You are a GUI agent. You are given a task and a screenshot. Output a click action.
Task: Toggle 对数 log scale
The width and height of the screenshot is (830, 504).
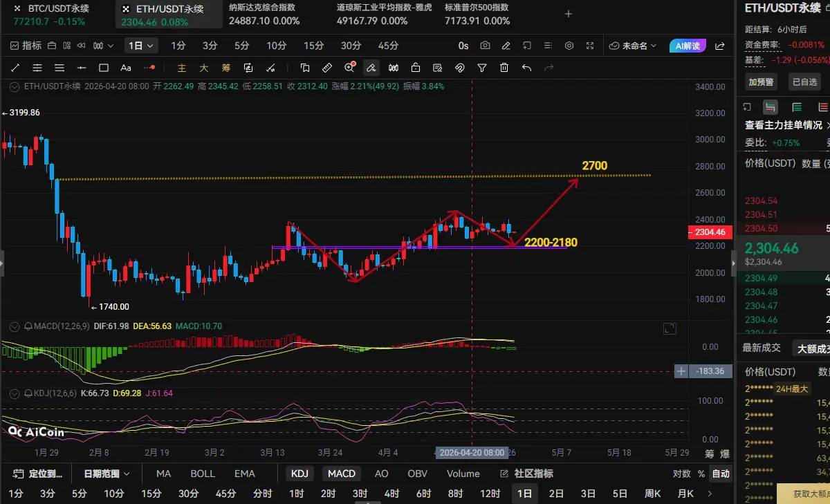tap(681, 474)
